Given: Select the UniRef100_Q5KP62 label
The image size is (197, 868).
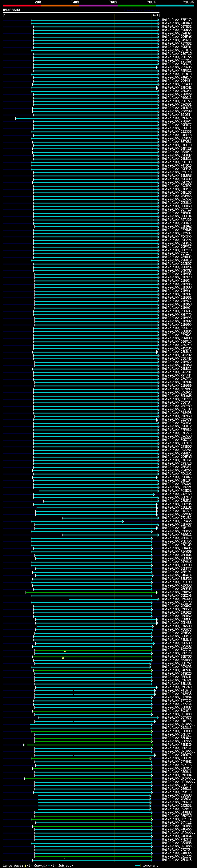Looking at the screenshot, I should click(177, 592).
